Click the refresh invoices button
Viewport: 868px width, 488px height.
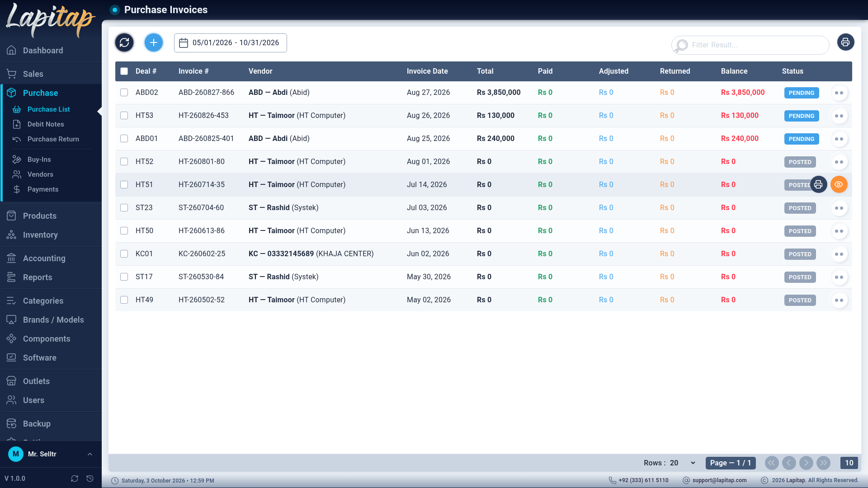click(x=124, y=42)
